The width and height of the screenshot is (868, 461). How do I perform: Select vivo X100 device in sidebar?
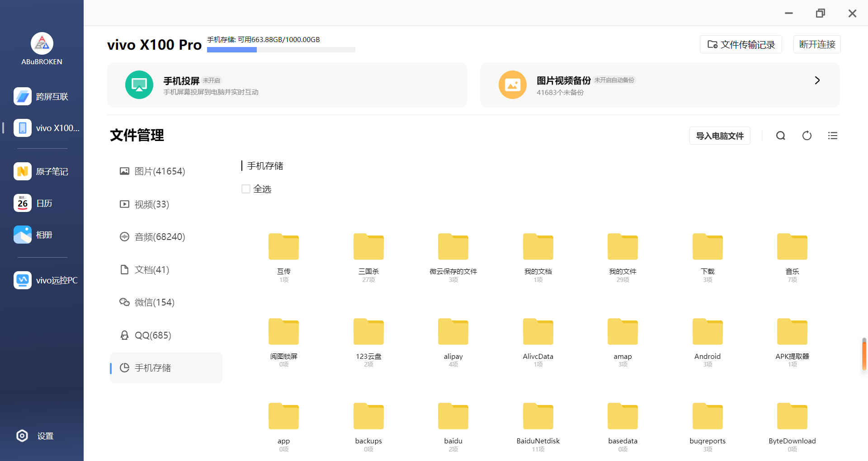46,128
